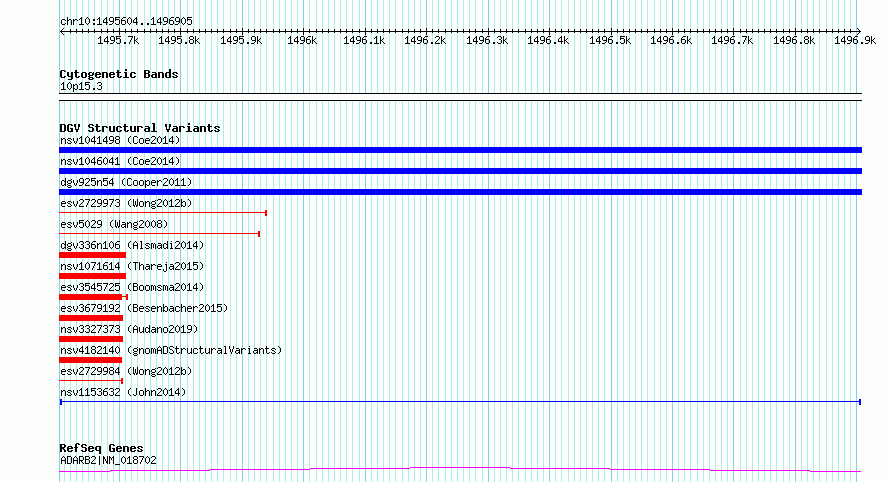Click the ADARB2|NM_018702 gene label
The height and width of the screenshot is (482, 890).
pyautogui.click(x=108, y=460)
